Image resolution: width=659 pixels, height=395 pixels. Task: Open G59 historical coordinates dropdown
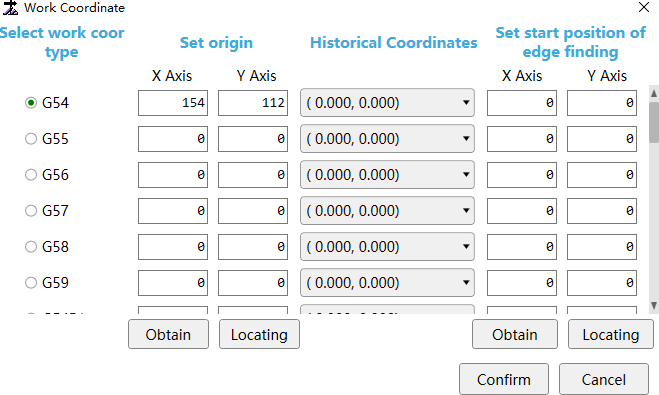(x=387, y=283)
